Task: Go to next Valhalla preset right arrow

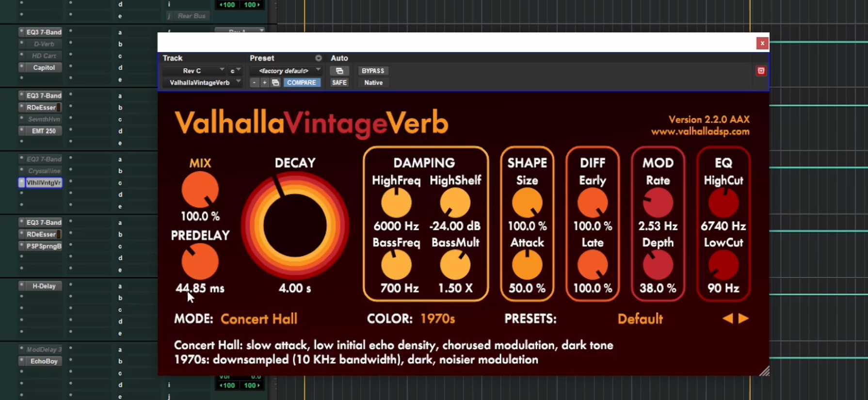Action: coord(743,319)
